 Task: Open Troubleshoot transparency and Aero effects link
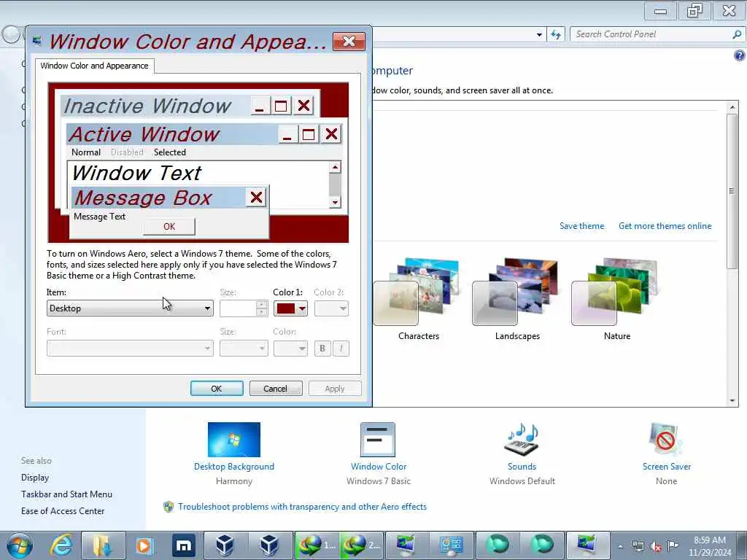[302, 507]
